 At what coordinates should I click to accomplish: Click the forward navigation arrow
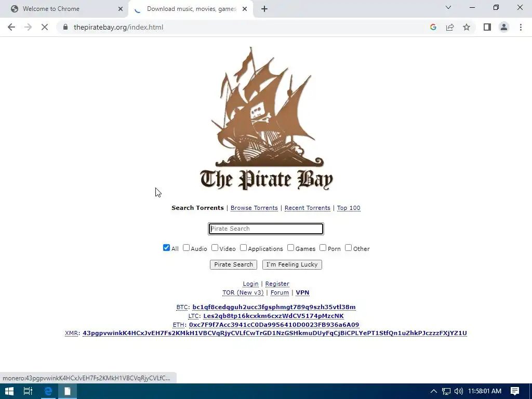tap(28, 27)
